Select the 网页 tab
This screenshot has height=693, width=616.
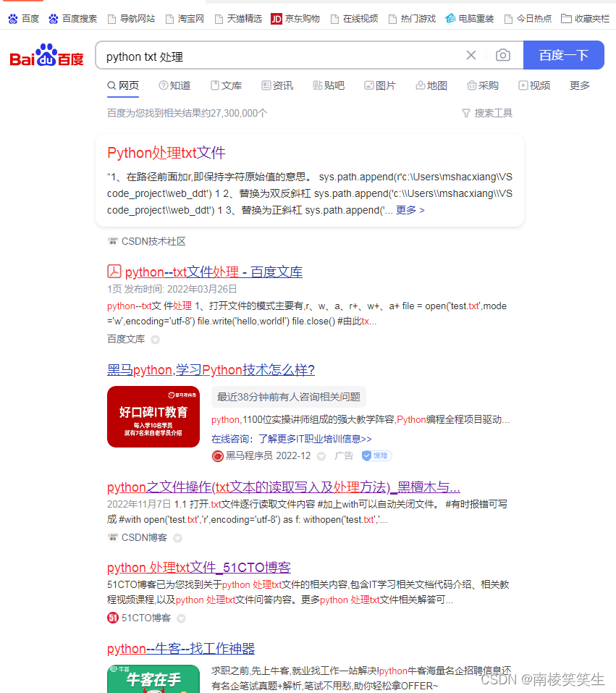[x=123, y=85]
